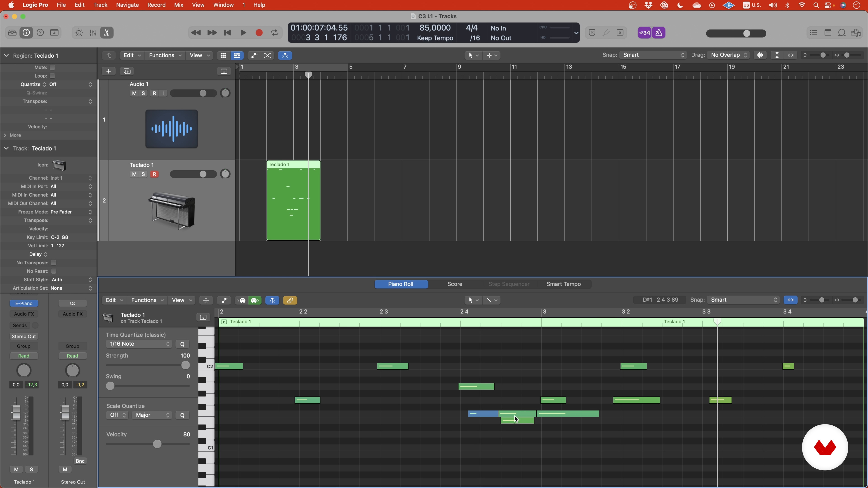The image size is (868, 488).
Task: Click the Sends slot button
Action: tap(20, 325)
